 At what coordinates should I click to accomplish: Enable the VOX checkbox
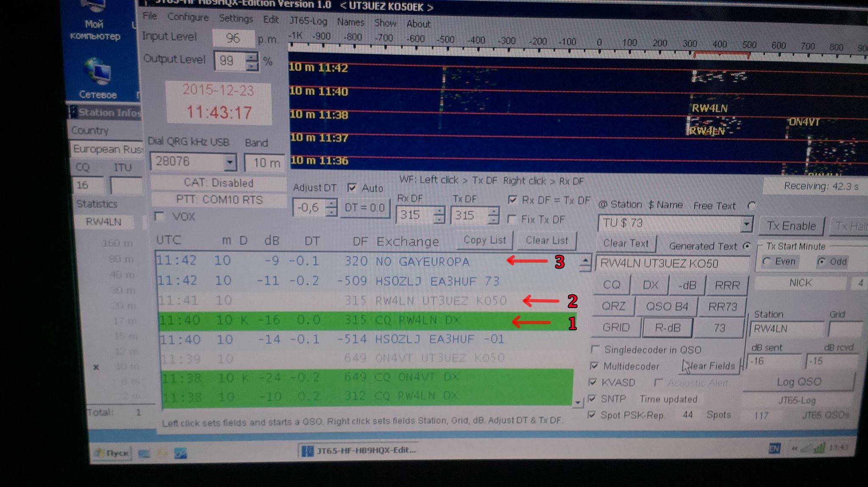tap(160, 216)
